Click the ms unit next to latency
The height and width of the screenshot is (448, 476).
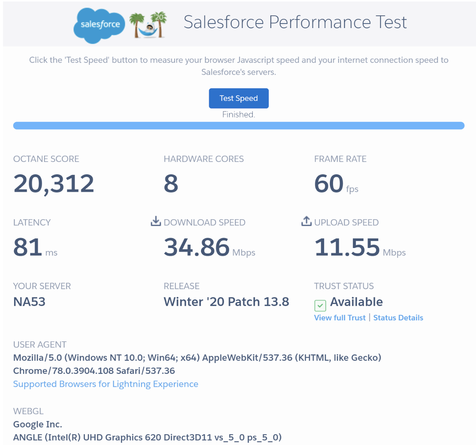point(51,253)
